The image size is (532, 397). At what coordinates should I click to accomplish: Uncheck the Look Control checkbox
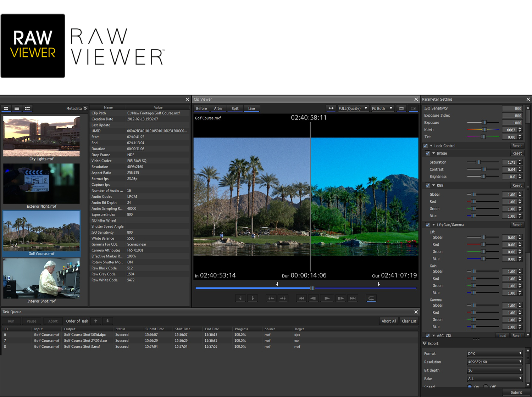click(425, 146)
